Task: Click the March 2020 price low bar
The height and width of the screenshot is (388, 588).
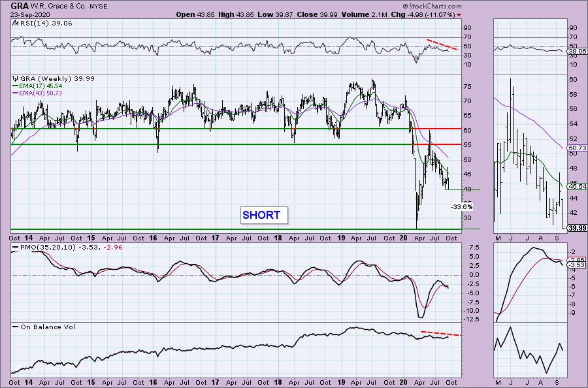Action: (x=417, y=210)
